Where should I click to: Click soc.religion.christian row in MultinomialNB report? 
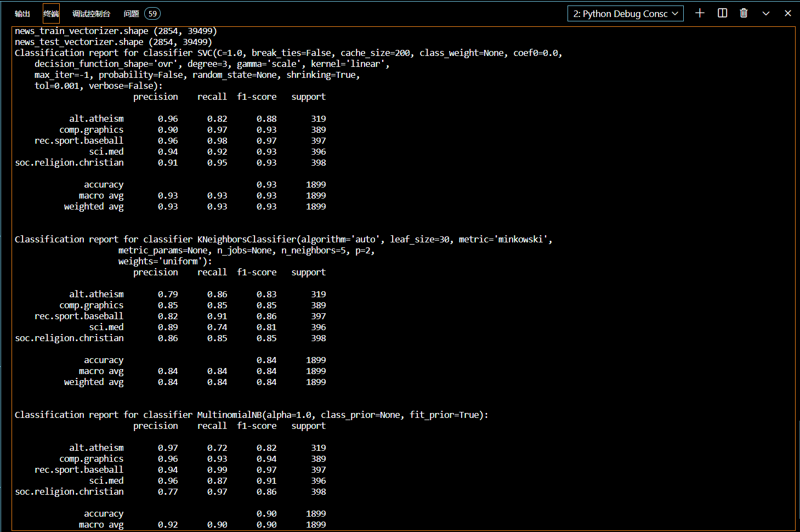pyautogui.click(x=171, y=492)
